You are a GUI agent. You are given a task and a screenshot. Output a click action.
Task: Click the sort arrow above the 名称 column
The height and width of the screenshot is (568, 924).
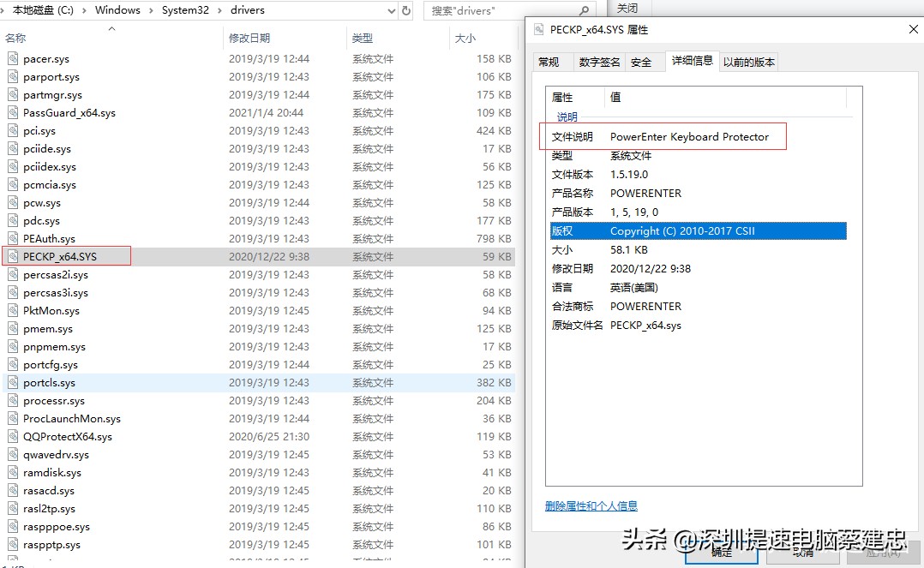click(x=111, y=28)
